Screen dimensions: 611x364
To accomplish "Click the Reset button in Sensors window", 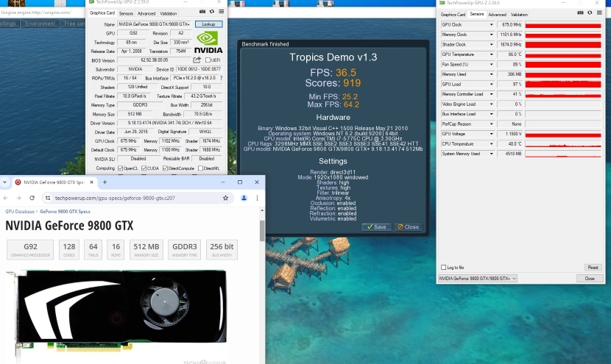I will [x=593, y=268].
